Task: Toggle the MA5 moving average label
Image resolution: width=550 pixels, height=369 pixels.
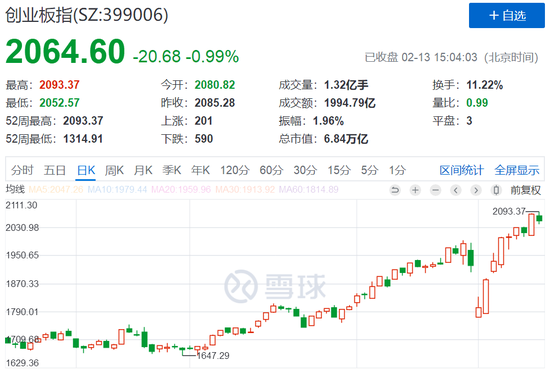Action: click(x=56, y=190)
